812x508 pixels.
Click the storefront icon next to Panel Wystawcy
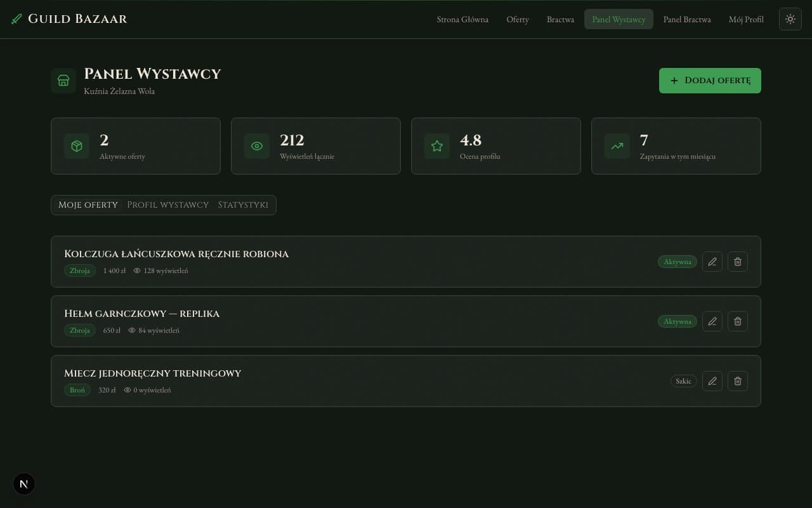pyautogui.click(x=63, y=81)
